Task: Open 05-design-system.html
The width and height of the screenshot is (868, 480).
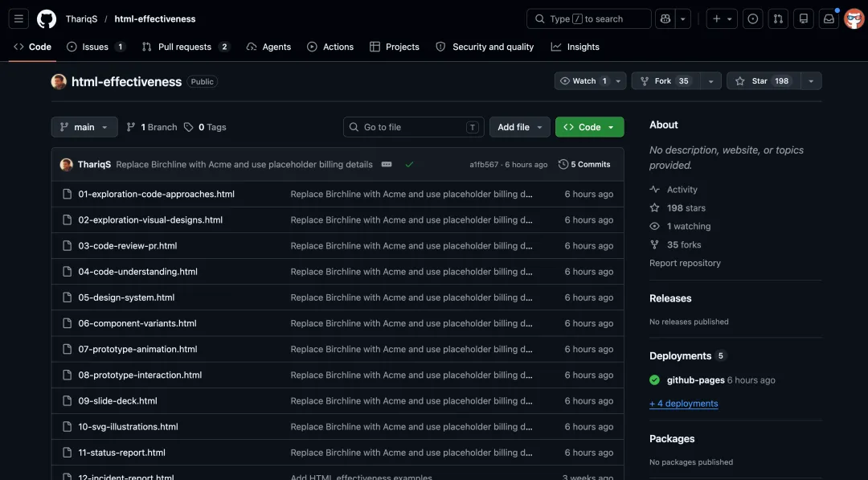Action: click(126, 297)
